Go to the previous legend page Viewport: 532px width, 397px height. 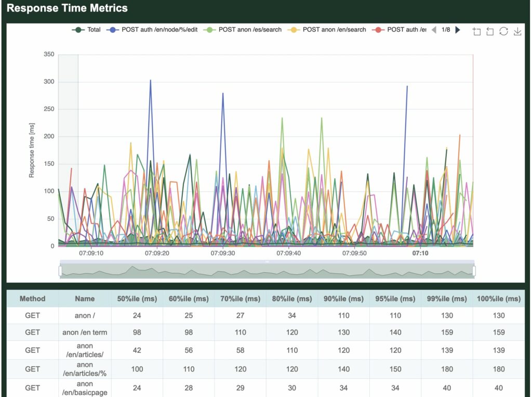coord(434,30)
